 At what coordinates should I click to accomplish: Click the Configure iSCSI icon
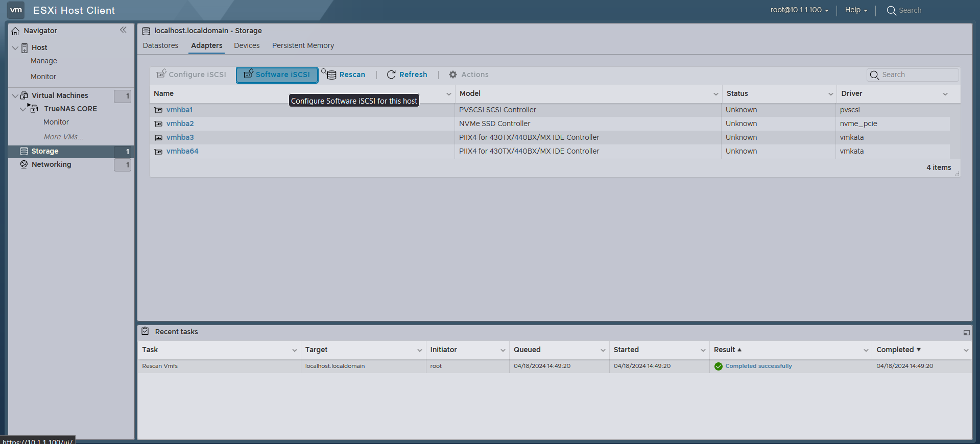click(161, 74)
